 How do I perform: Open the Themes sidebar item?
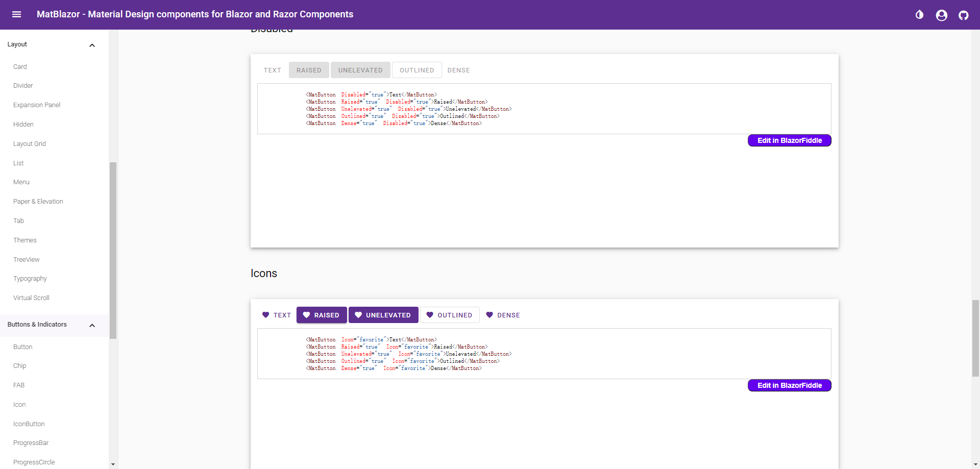pos(25,240)
